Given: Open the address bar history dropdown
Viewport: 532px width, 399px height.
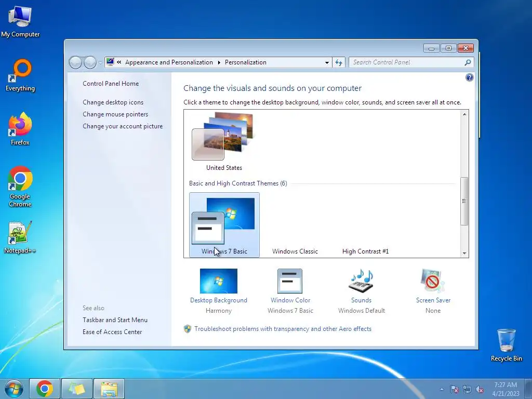Looking at the screenshot, I should pyautogui.click(x=327, y=62).
